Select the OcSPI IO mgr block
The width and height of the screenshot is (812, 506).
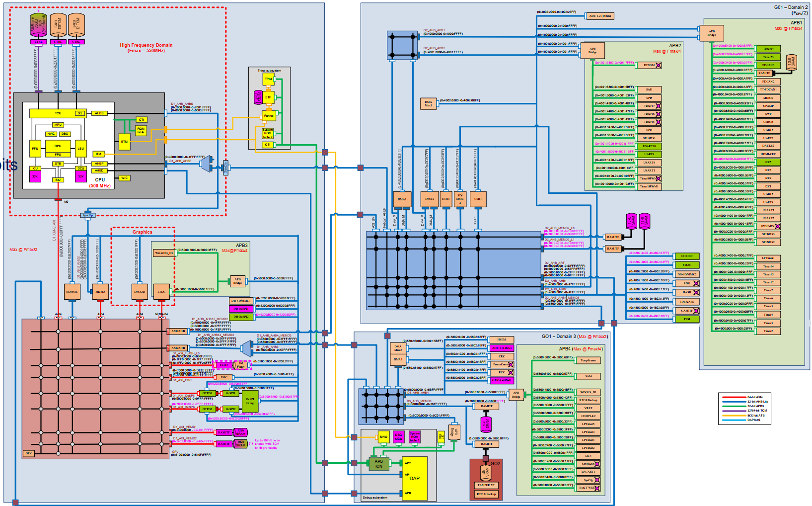(250, 401)
